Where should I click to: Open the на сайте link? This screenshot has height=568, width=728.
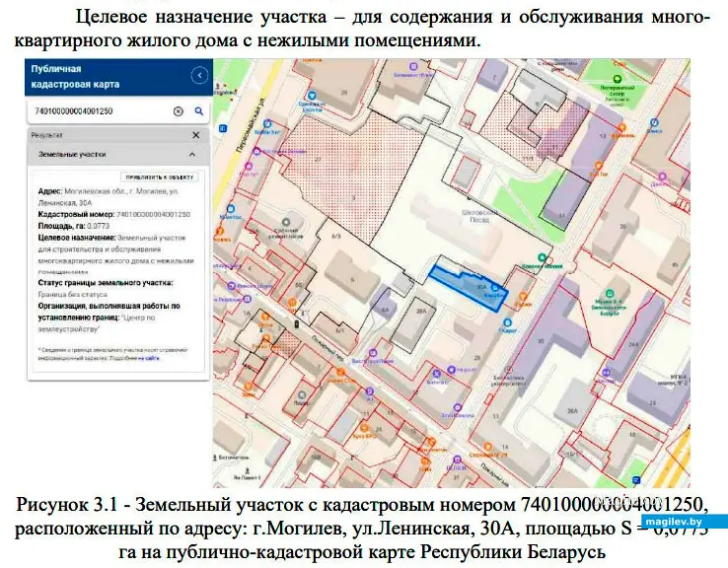[x=149, y=358]
